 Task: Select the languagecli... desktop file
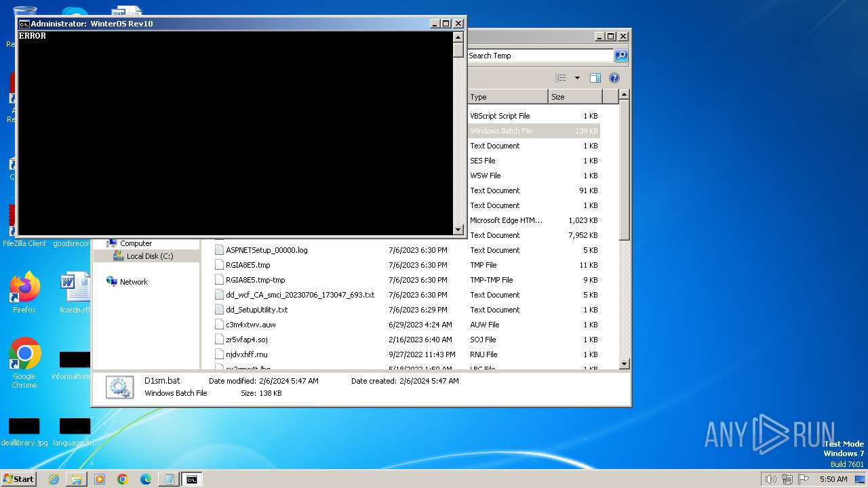tap(75, 432)
